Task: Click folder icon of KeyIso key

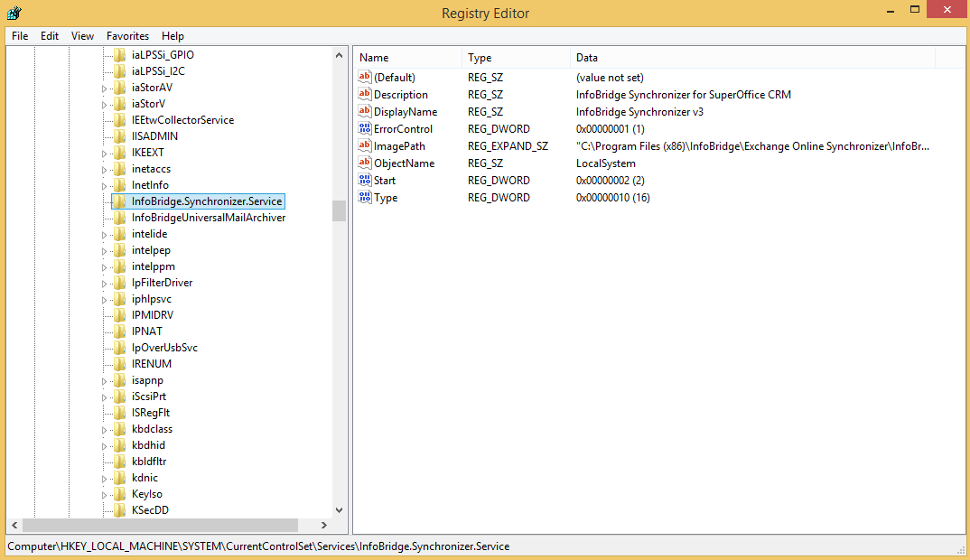Action: [x=120, y=494]
